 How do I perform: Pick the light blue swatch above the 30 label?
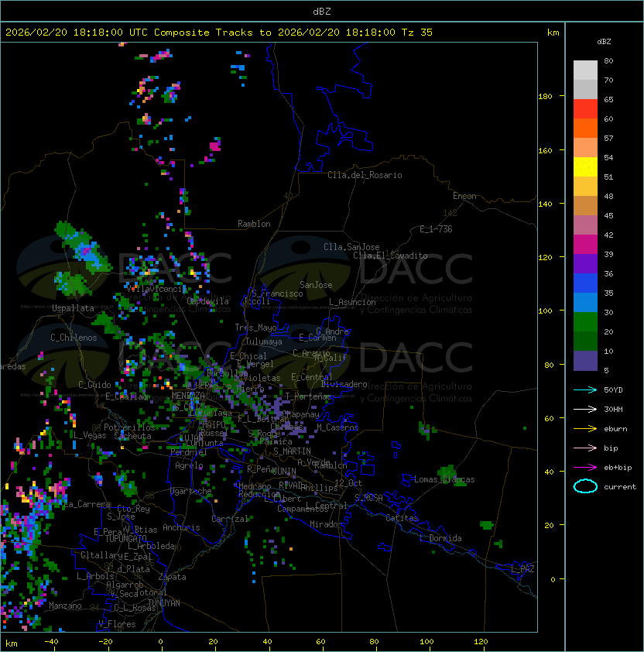point(585,302)
